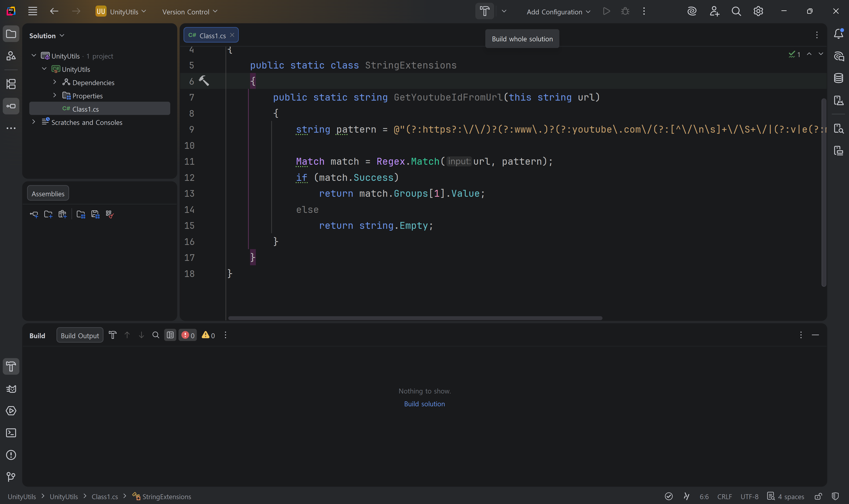Click the Build whole solution hammer icon

point(485,11)
